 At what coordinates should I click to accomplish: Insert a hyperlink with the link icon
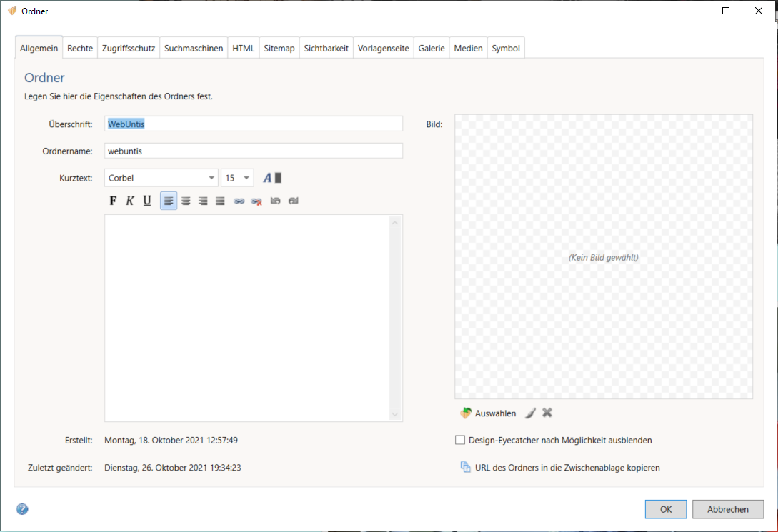click(x=239, y=201)
